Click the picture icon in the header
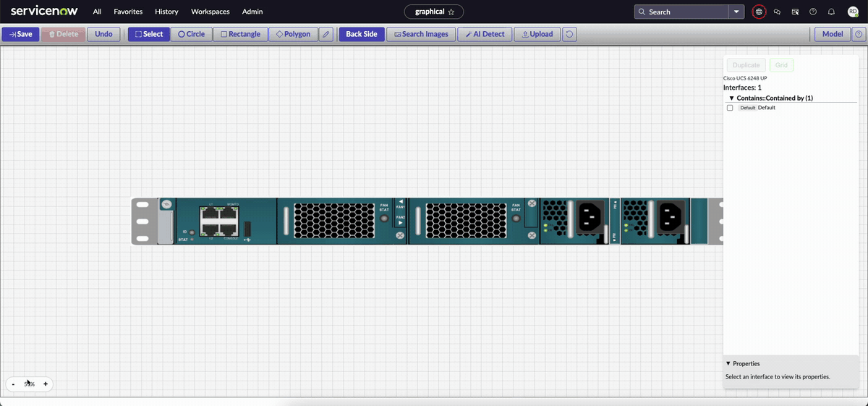This screenshot has height=406, width=868. [795, 12]
